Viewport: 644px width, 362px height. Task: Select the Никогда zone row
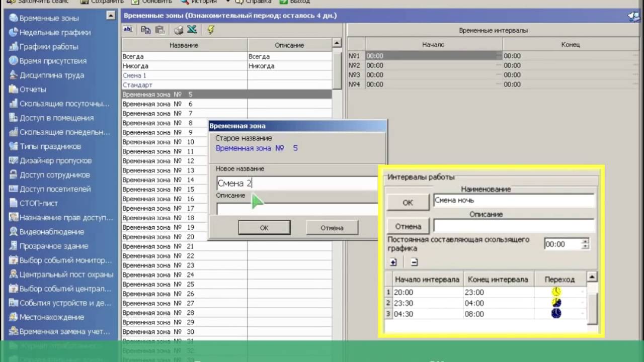pyautogui.click(x=226, y=66)
